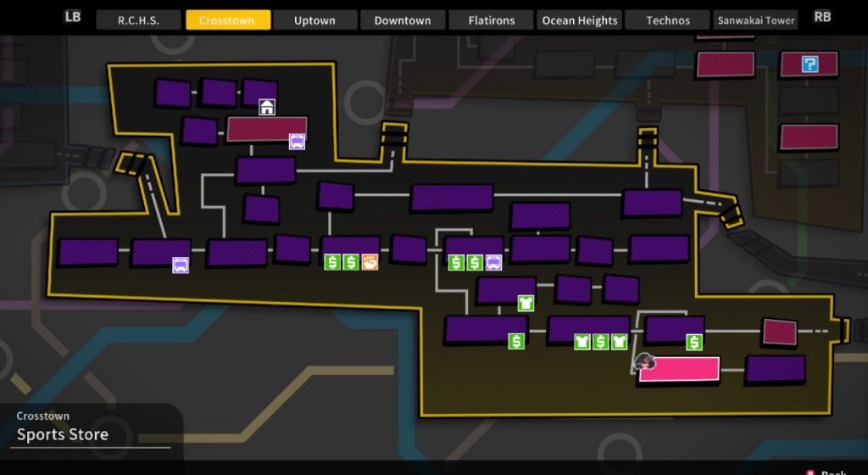Click the red room containing the question mark

809,64
